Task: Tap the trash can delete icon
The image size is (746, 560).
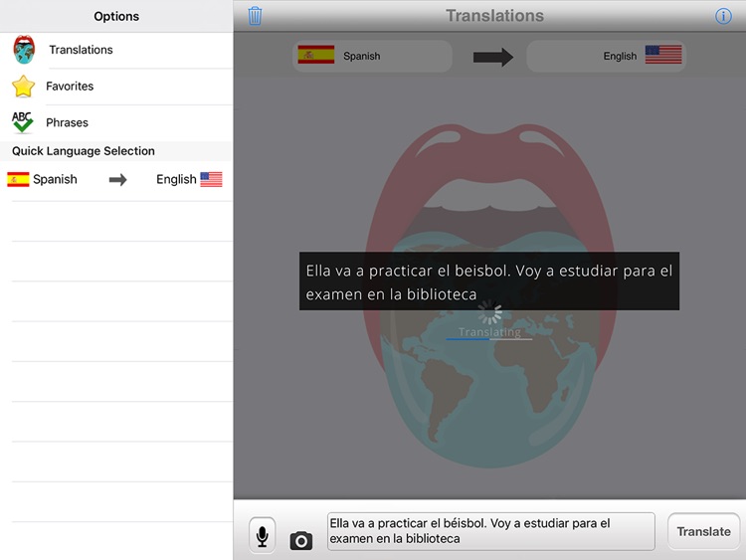Action: (x=255, y=16)
